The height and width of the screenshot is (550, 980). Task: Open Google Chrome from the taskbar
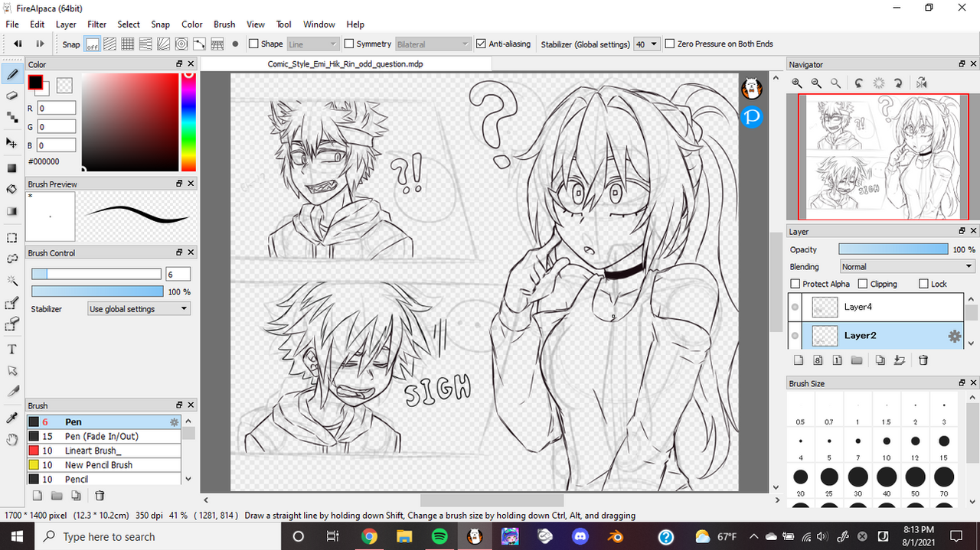(369, 536)
